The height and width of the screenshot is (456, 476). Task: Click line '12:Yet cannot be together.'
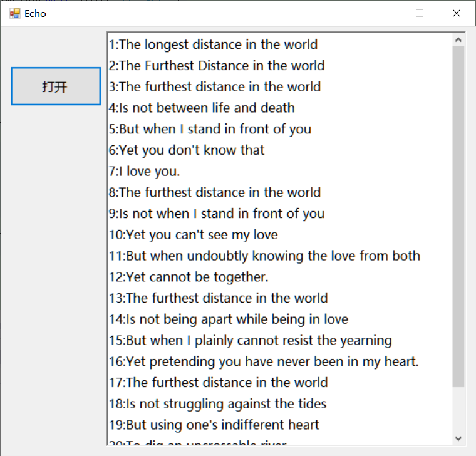(x=189, y=277)
